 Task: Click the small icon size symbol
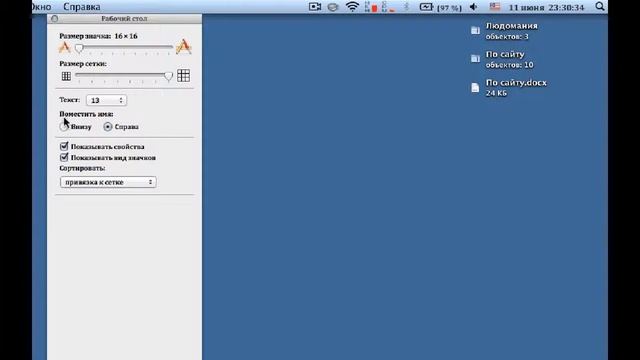(x=64, y=47)
